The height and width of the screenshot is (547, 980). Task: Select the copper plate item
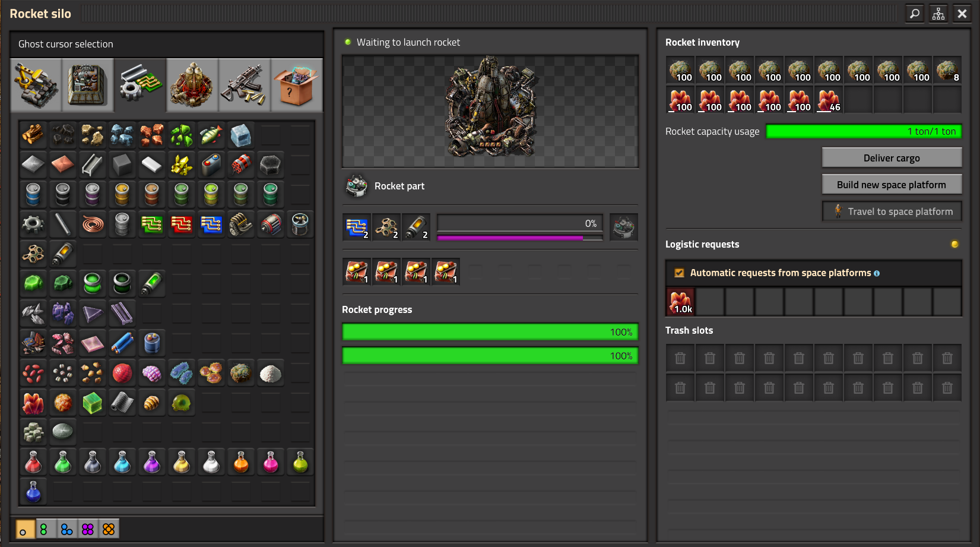point(63,165)
